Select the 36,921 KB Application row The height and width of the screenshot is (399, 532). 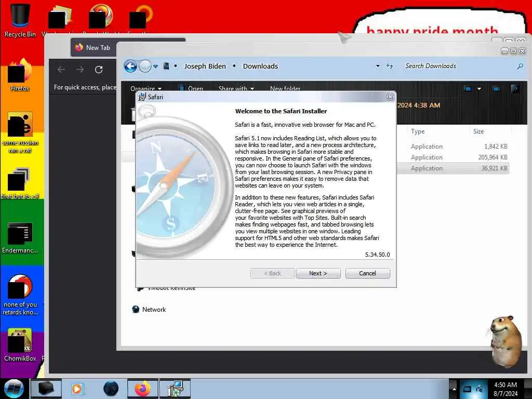(453, 168)
